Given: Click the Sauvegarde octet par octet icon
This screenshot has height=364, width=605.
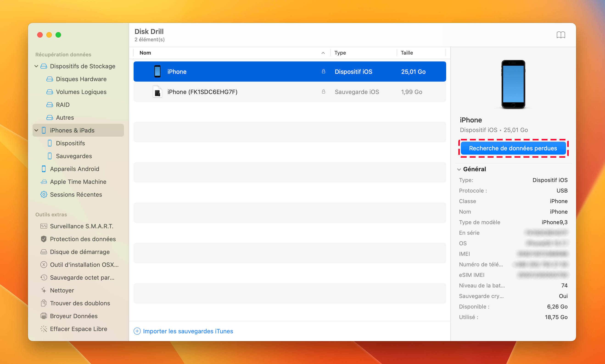Looking at the screenshot, I should coord(44,277).
